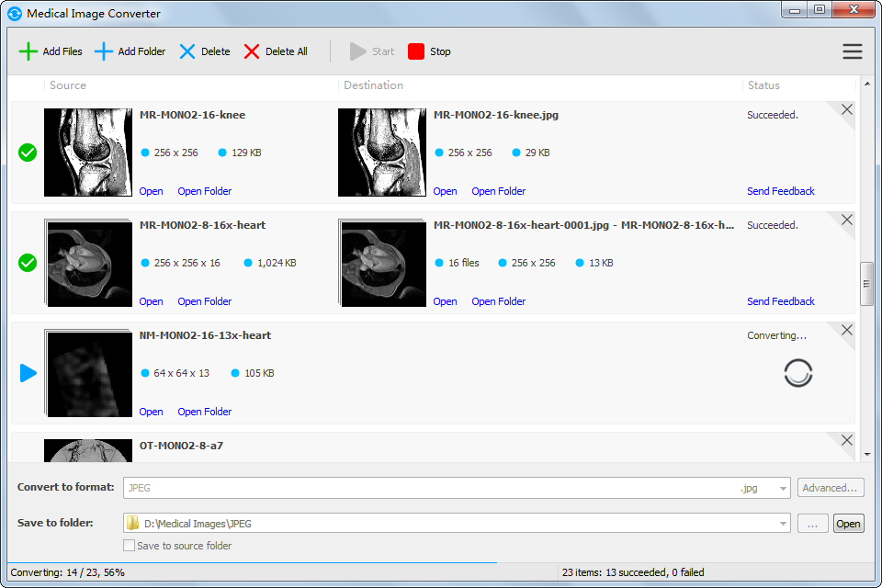
Task: Click the green checkmark on MR-MONO2-8-16x-heart
Action: 28,263
